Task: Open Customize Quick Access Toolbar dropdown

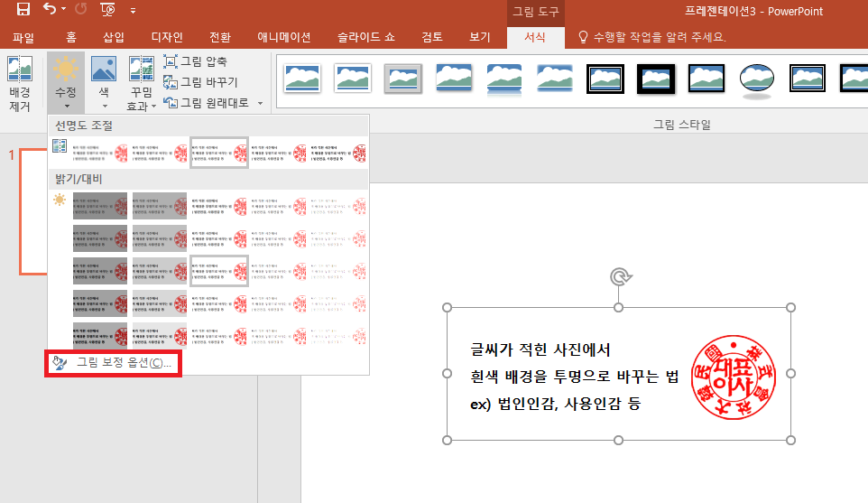Action: click(x=133, y=10)
